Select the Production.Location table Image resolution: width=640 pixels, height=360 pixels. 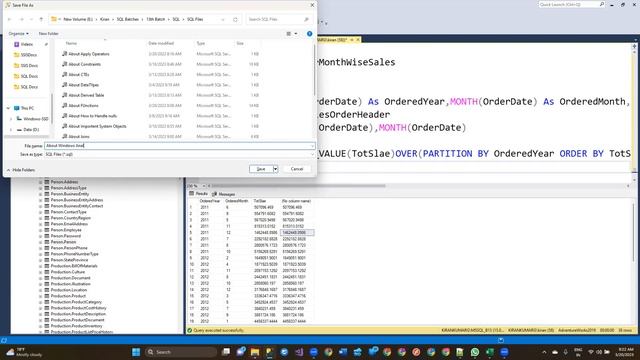68,290
